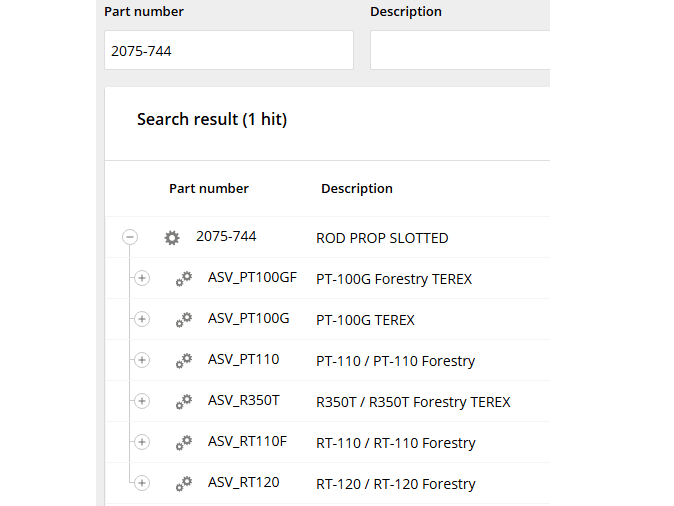Select the R350T / R350T Forestry TEREX entry

point(413,402)
